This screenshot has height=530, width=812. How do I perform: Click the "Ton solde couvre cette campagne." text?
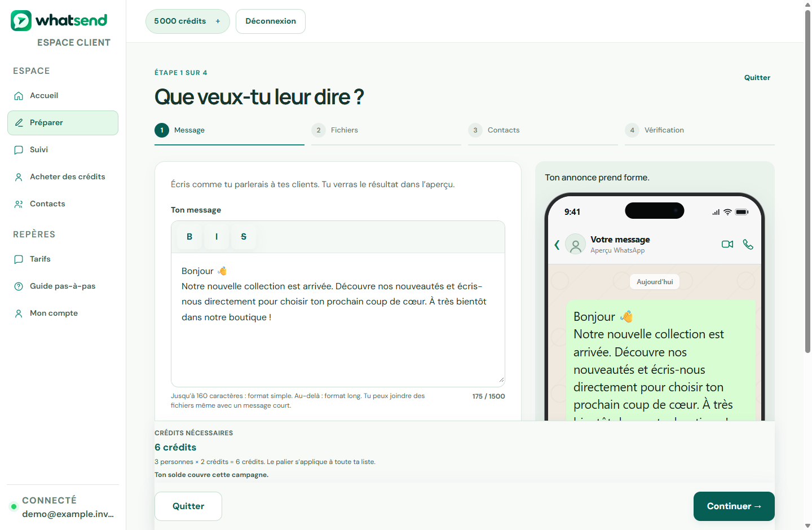coord(211,475)
